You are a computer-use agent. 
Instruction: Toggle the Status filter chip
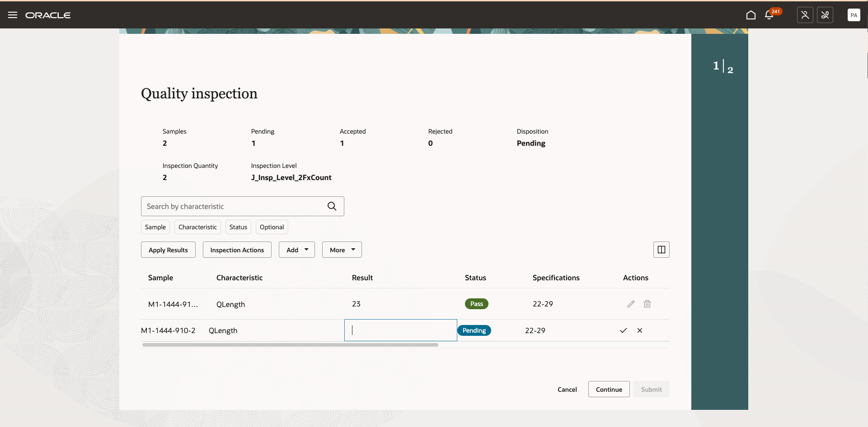coord(238,227)
